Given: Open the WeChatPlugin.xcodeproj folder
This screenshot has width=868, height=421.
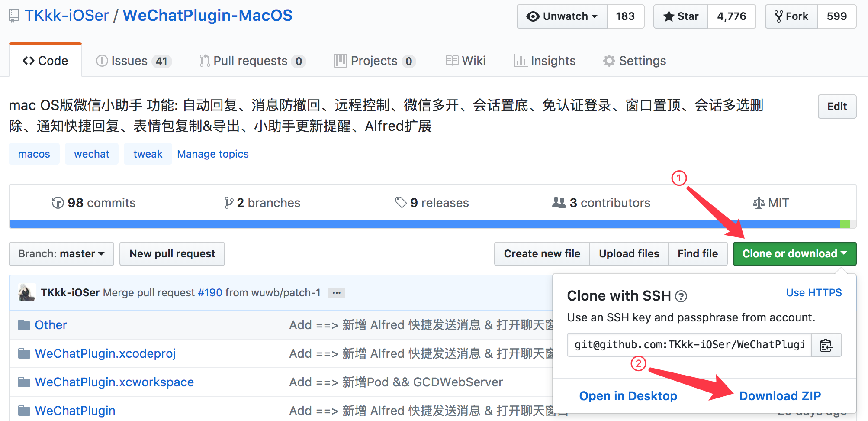Looking at the screenshot, I should tap(106, 353).
